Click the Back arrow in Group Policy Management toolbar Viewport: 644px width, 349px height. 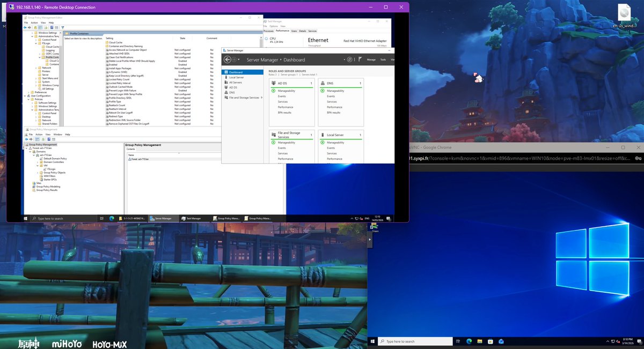[26, 139]
